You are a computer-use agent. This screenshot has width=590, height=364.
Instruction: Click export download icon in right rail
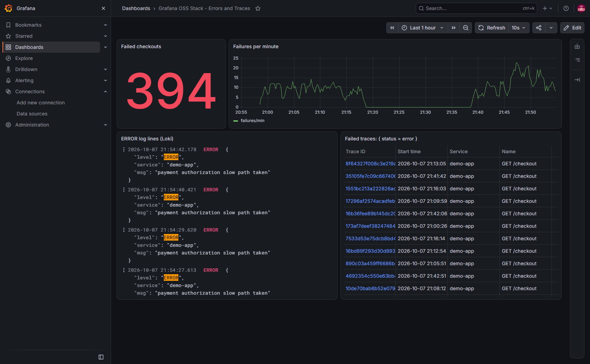click(577, 46)
